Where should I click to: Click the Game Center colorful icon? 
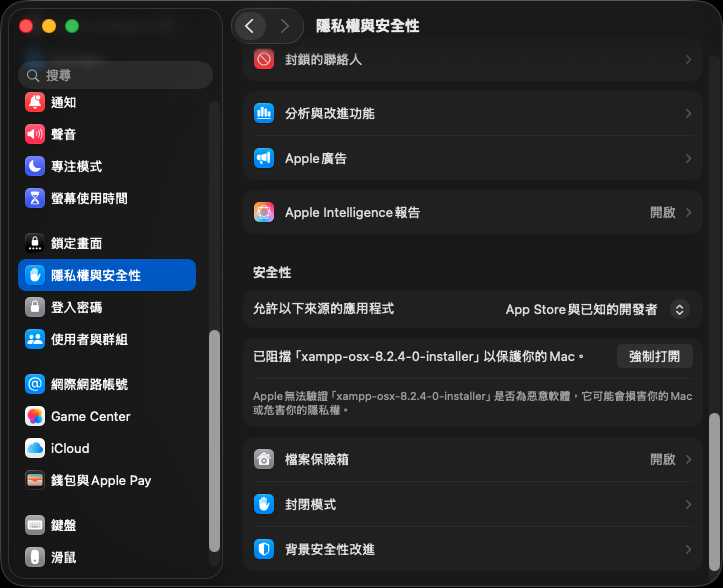(35, 416)
